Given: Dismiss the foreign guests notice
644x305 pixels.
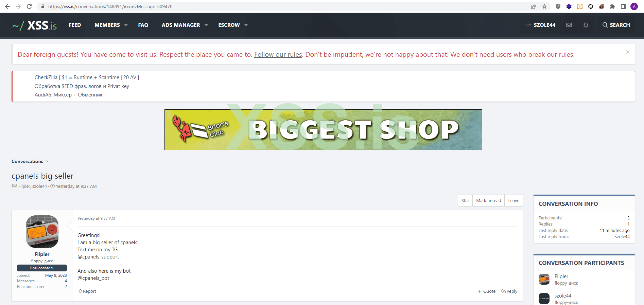Looking at the screenshot, I should 628,52.
